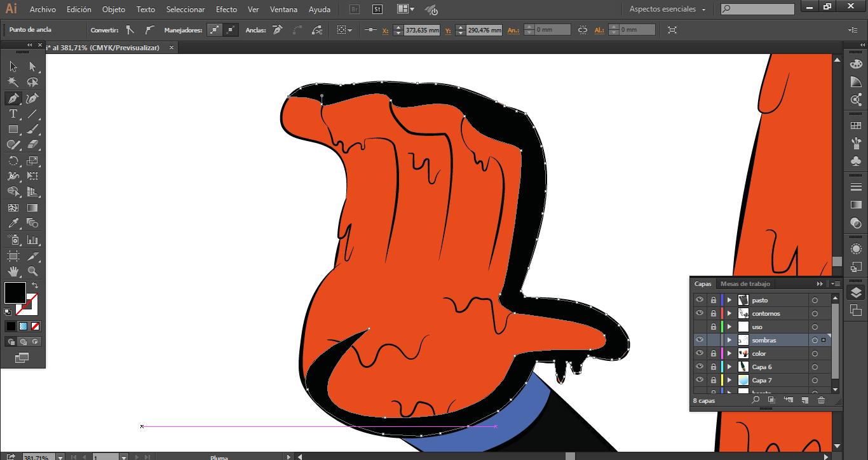Click the locate object magnifier in Layers panel
This screenshot has width=868, height=460.
(x=756, y=400)
